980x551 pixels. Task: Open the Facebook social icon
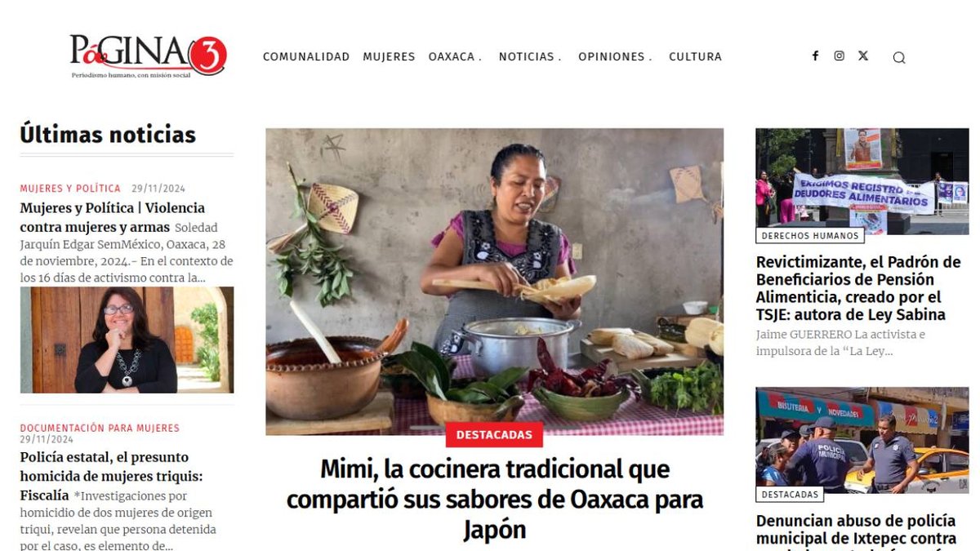[x=815, y=56]
